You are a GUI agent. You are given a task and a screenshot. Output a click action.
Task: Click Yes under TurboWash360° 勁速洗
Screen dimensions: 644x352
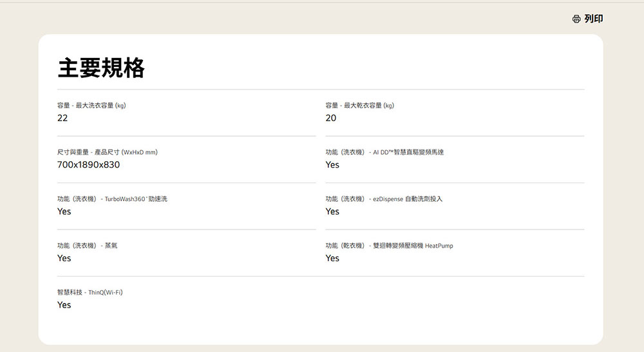[x=64, y=211]
